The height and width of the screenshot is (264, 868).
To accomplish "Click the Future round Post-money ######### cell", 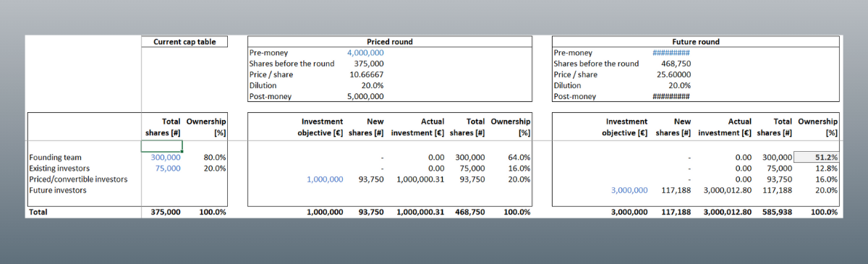I will click(x=671, y=96).
